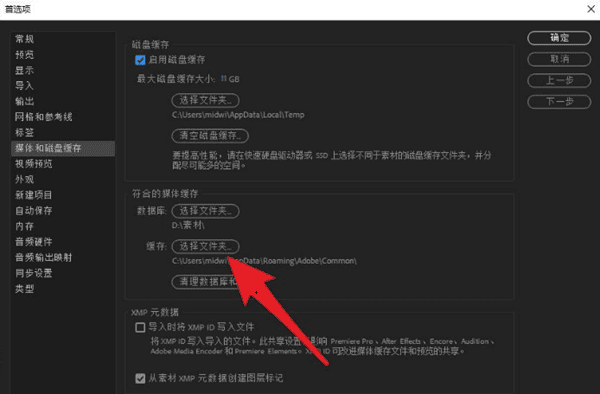Click the database path D:\素材\
Screen dimensions: 600x394
click(x=188, y=225)
